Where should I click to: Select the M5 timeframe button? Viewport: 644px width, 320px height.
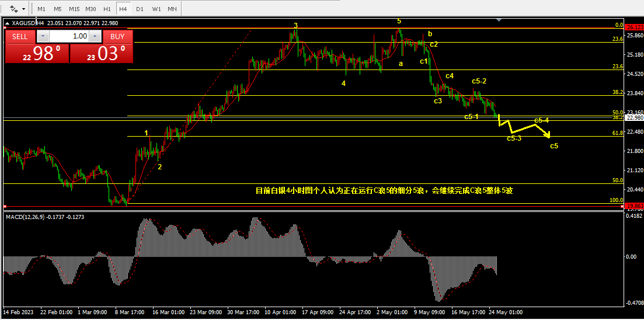click(x=57, y=9)
